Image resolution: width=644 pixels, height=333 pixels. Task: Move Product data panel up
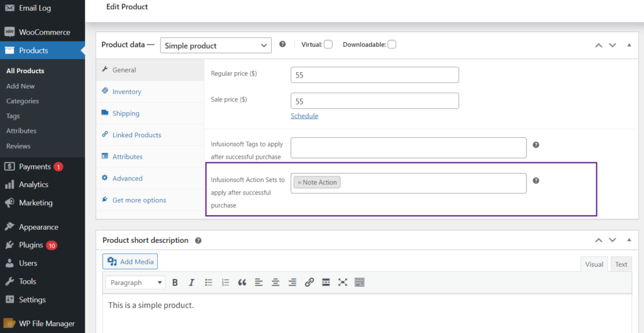[x=599, y=45]
